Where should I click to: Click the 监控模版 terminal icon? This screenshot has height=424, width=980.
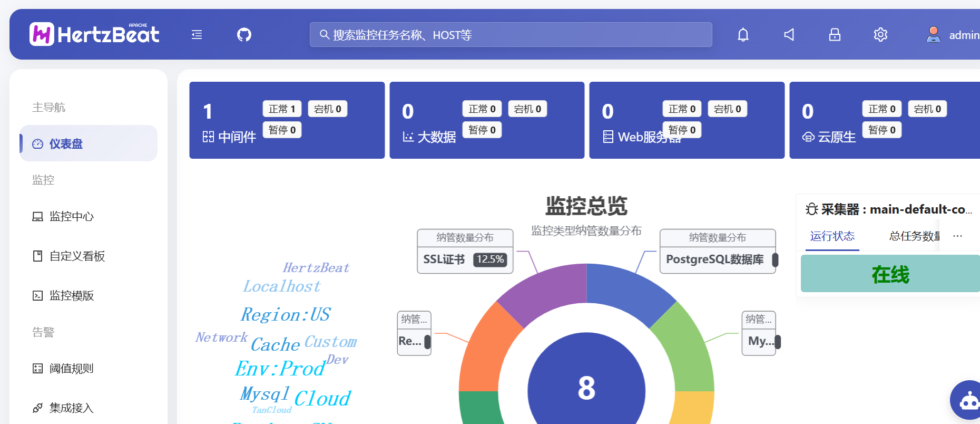(37, 295)
